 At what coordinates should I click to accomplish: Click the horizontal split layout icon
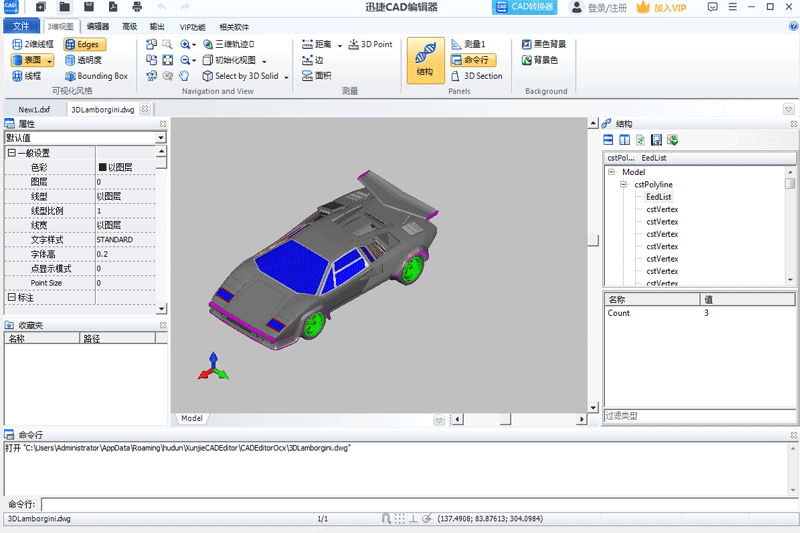click(x=608, y=140)
